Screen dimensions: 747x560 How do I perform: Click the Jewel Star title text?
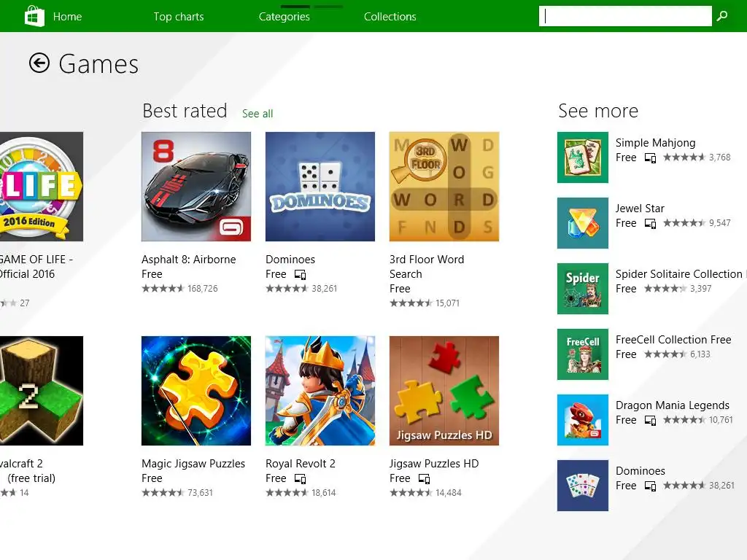tap(639, 208)
